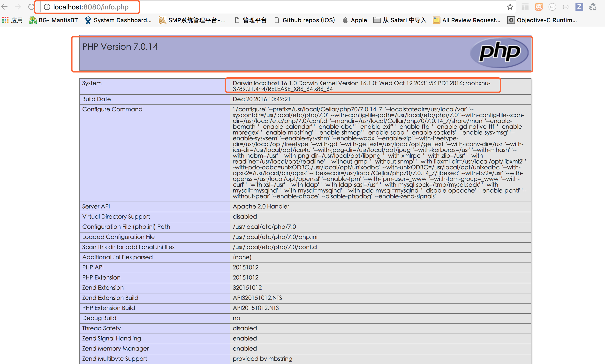Viewport: 605px width, 364px height.
Task: Open the System Dashboard bookmark
Action: coord(118,20)
